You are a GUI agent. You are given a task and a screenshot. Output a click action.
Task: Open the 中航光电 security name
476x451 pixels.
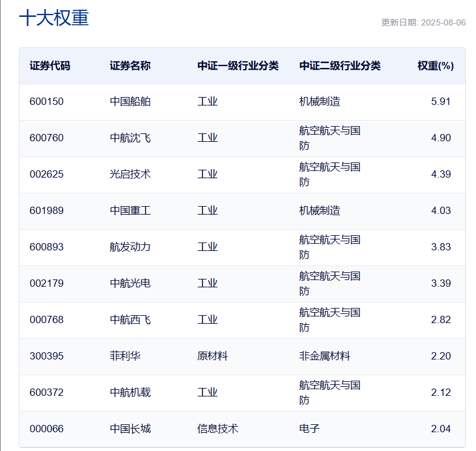(130, 283)
